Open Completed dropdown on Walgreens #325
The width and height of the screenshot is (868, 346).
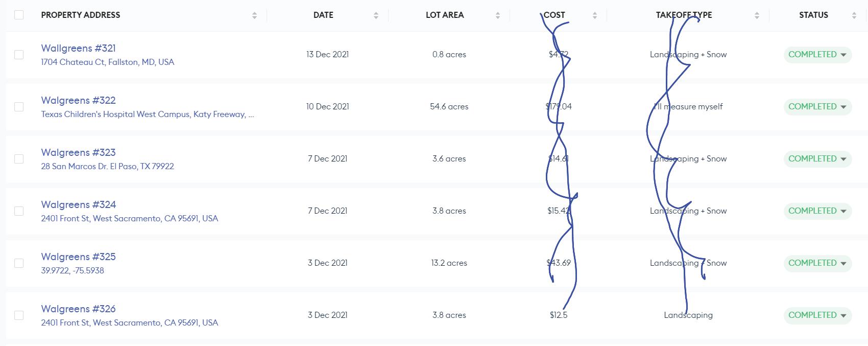pyautogui.click(x=843, y=263)
